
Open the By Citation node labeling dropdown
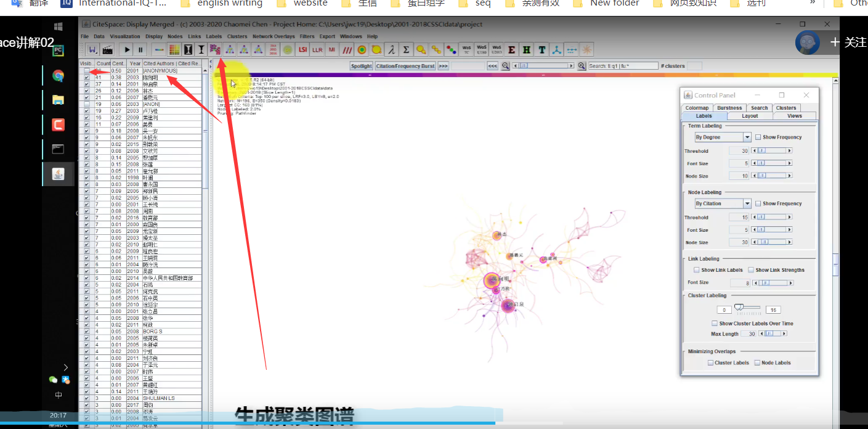tap(723, 203)
